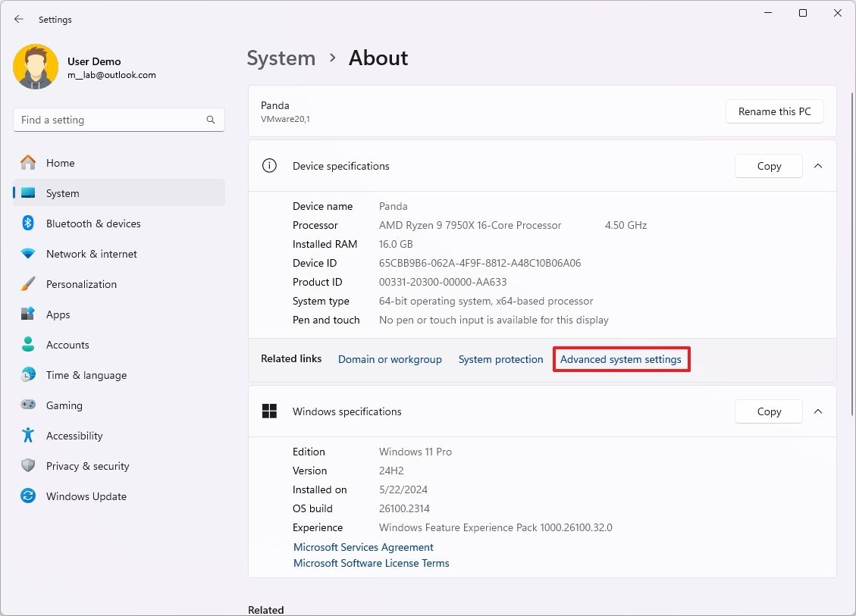Click the Personalization brush icon
Image resolution: width=856 pixels, height=616 pixels.
[28, 284]
